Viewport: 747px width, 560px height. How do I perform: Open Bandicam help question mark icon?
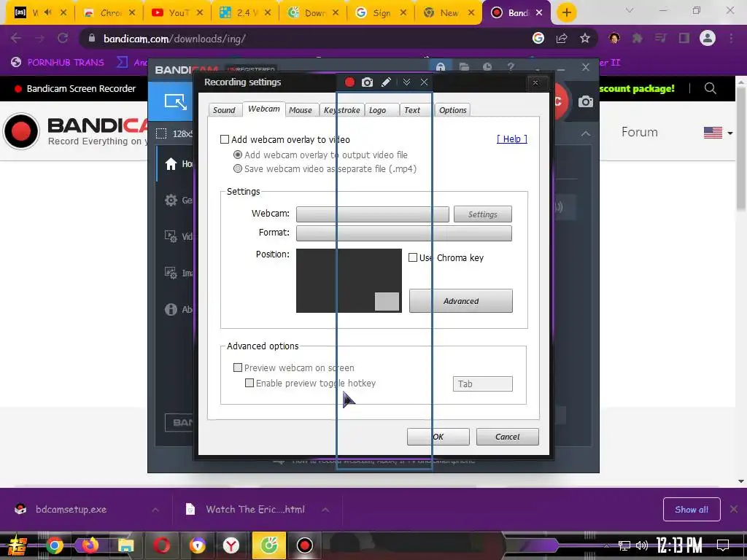[511, 67]
